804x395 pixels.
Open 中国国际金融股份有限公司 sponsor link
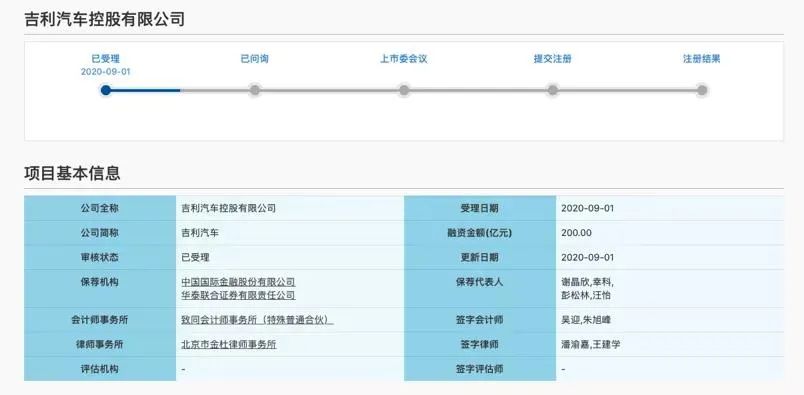pyautogui.click(x=238, y=282)
